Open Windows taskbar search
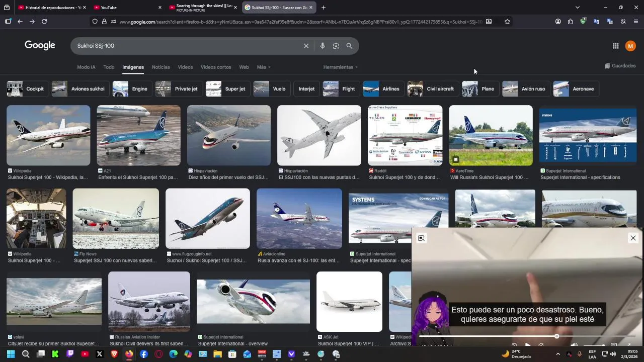 [26, 354]
